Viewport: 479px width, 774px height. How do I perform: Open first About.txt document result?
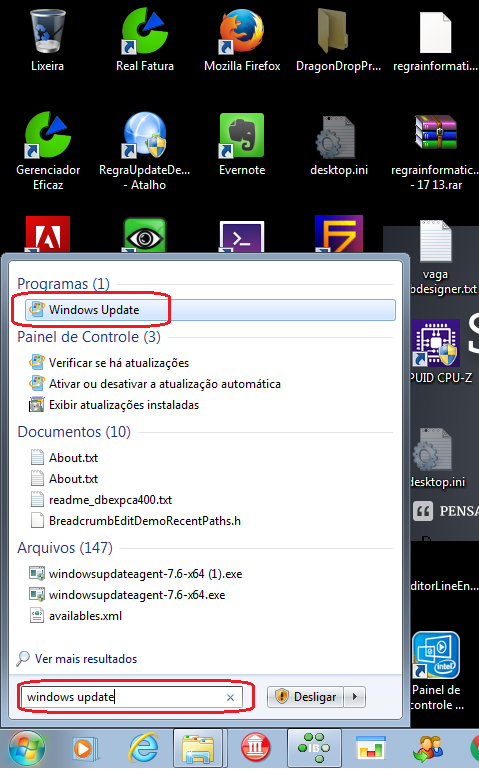(64, 458)
